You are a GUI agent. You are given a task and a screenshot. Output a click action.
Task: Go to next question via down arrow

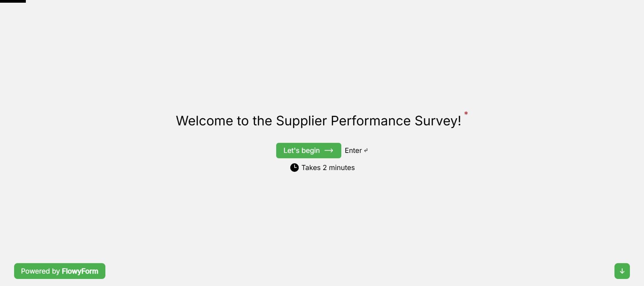coord(622,271)
